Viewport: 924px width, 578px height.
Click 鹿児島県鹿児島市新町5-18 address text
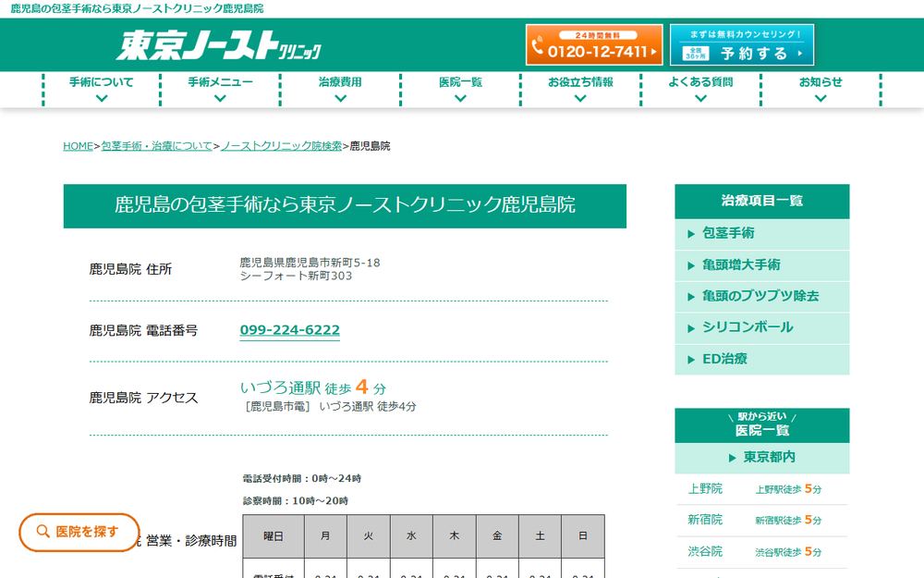(310, 263)
